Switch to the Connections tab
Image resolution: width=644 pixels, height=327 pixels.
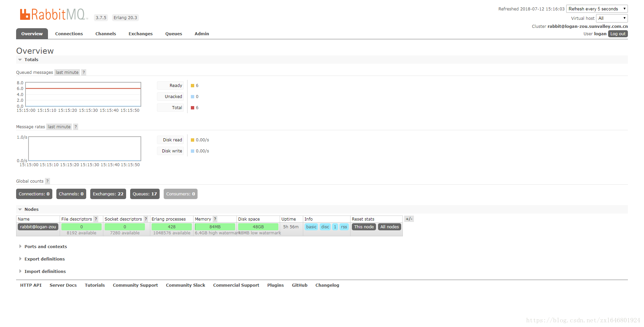point(69,34)
